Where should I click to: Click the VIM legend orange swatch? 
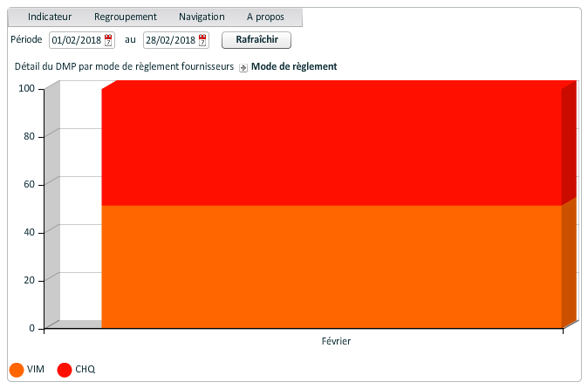pos(17,370)
